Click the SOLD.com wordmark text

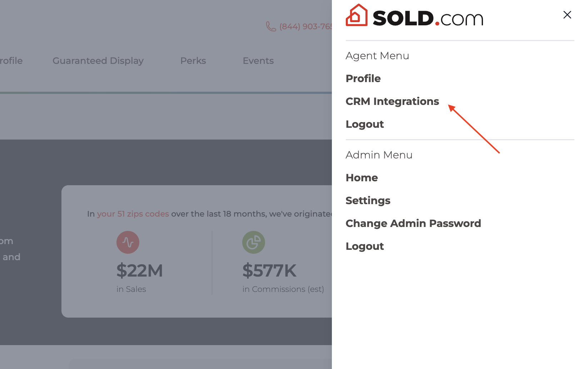[428, 18]
